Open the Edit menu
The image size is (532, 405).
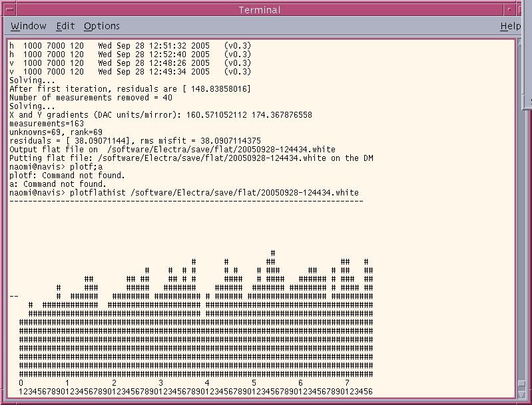(65, 26)
